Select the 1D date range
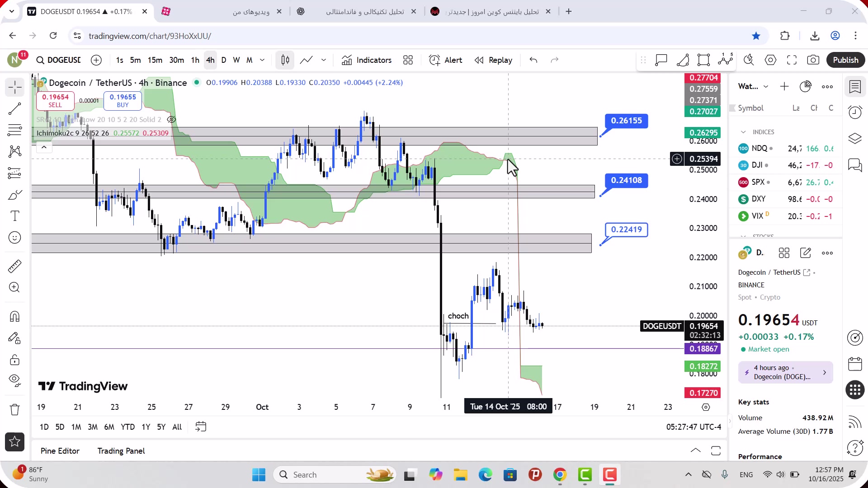The width and height of the screenshot is (868, 488). [x=44, y=427]
